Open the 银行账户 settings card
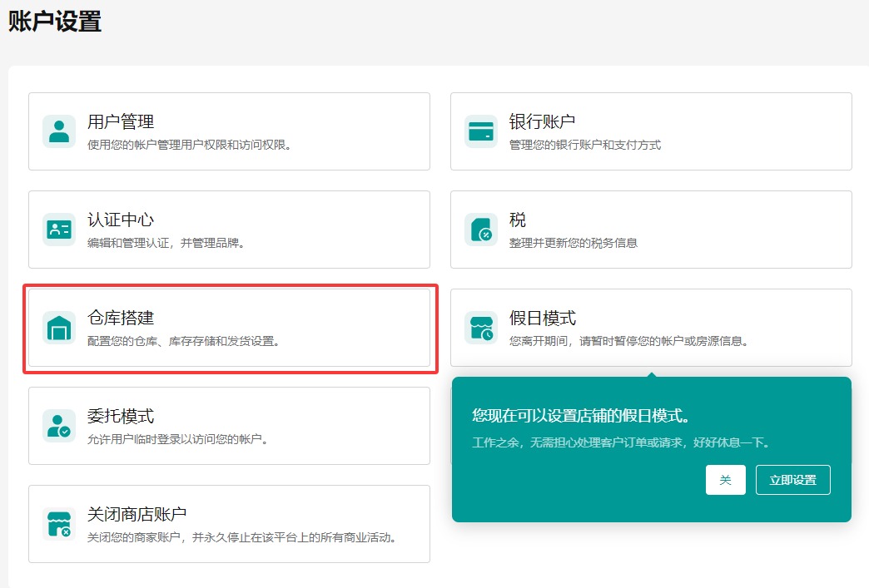This screenshot has height=588, width=869. point(649,131)
